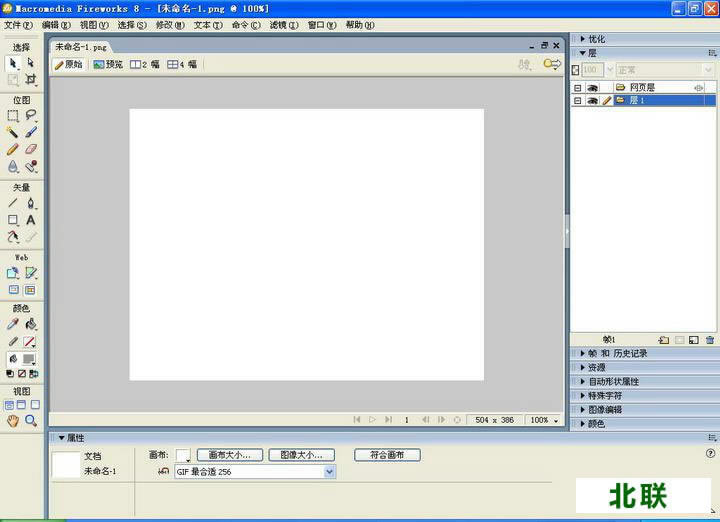Click the 符合画布 button
This screenshot has height=522, width=720.
387,455
